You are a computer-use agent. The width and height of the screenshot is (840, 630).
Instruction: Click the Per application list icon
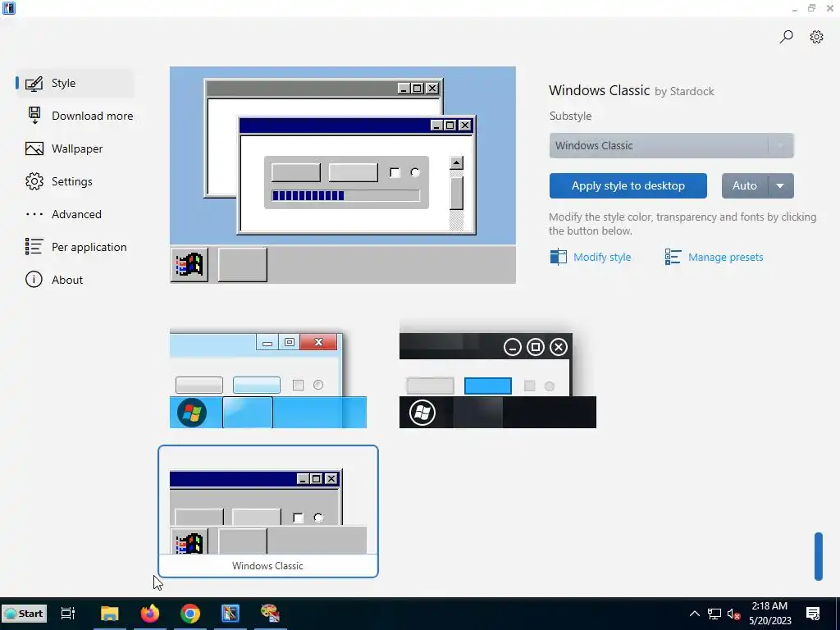pos(34,247)
